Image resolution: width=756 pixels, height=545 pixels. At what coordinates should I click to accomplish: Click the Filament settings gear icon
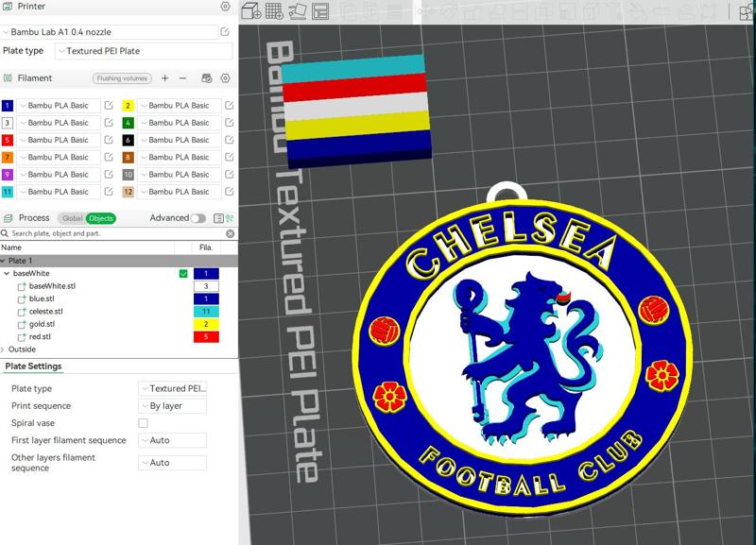[x=225, y=78]
